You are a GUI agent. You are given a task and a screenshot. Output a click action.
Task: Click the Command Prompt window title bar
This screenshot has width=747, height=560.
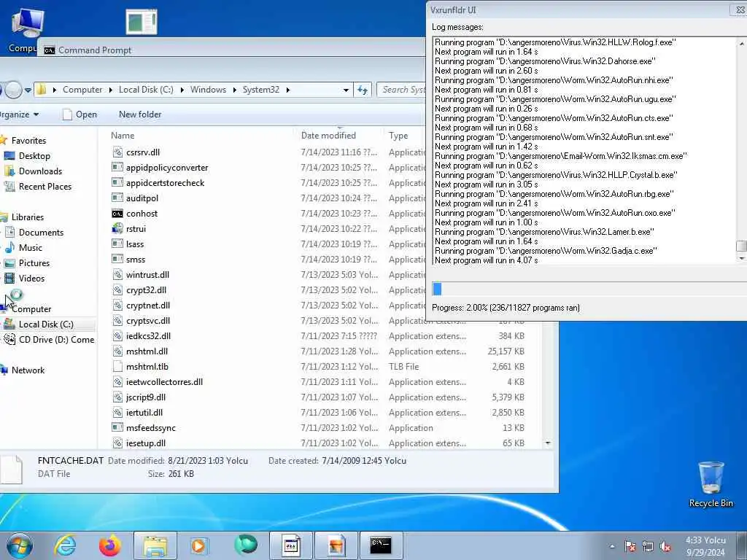[231, 50]
